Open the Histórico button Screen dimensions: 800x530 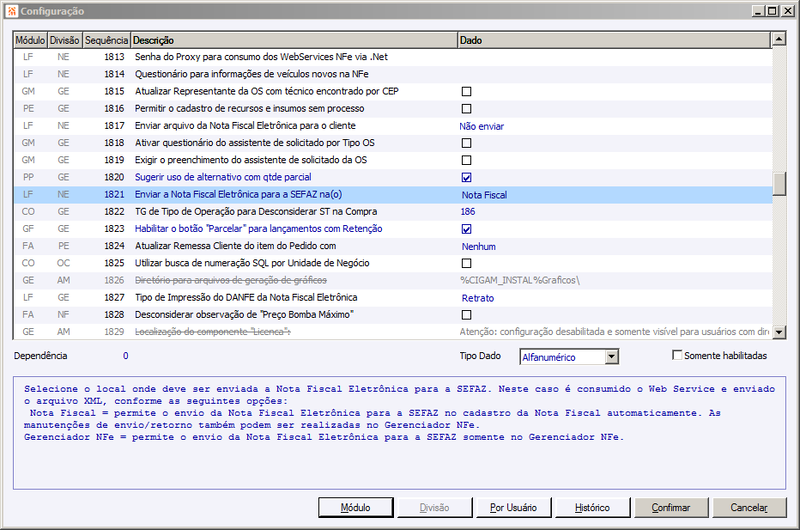pyautogui.click(x=592, y=508)
